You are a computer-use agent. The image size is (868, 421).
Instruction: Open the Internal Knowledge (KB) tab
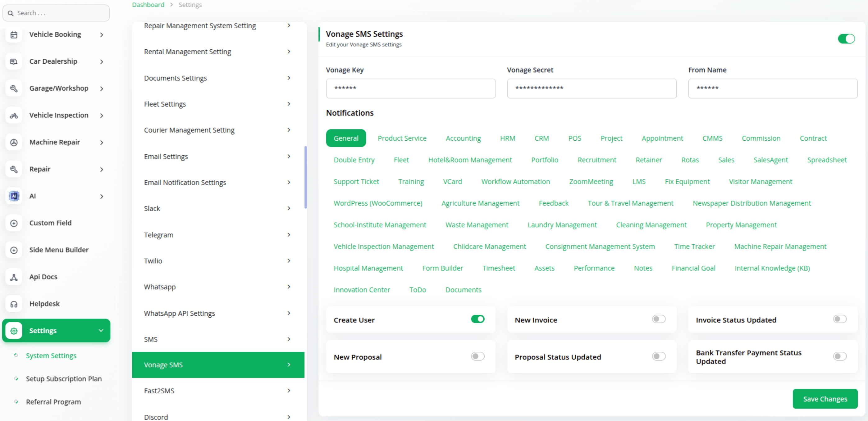(772, 268)
